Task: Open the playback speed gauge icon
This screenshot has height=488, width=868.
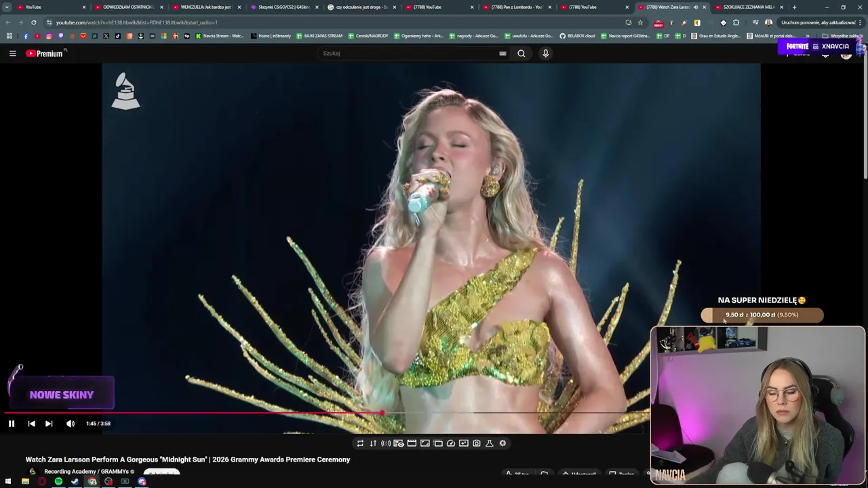Action: pos(451,443)
